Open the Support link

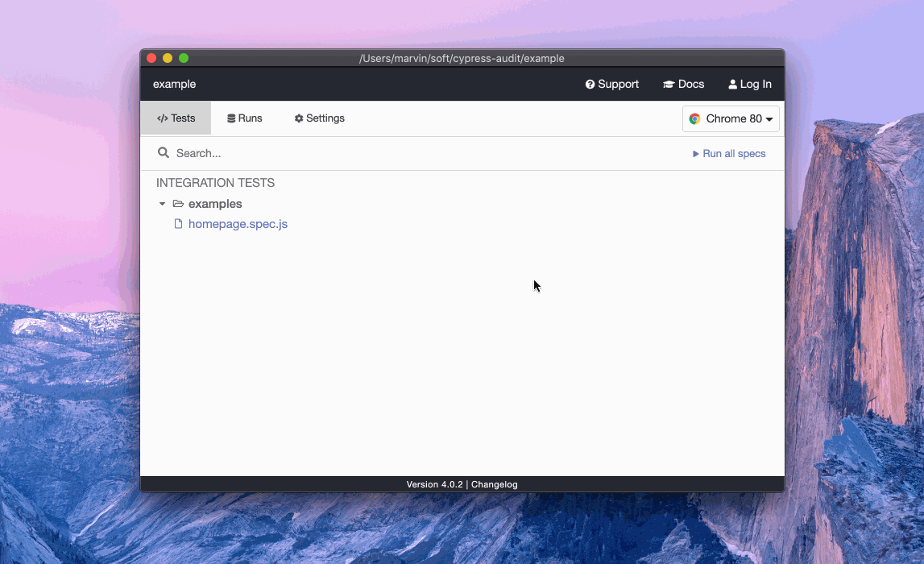pyautogui.click(x=611, y=85)
